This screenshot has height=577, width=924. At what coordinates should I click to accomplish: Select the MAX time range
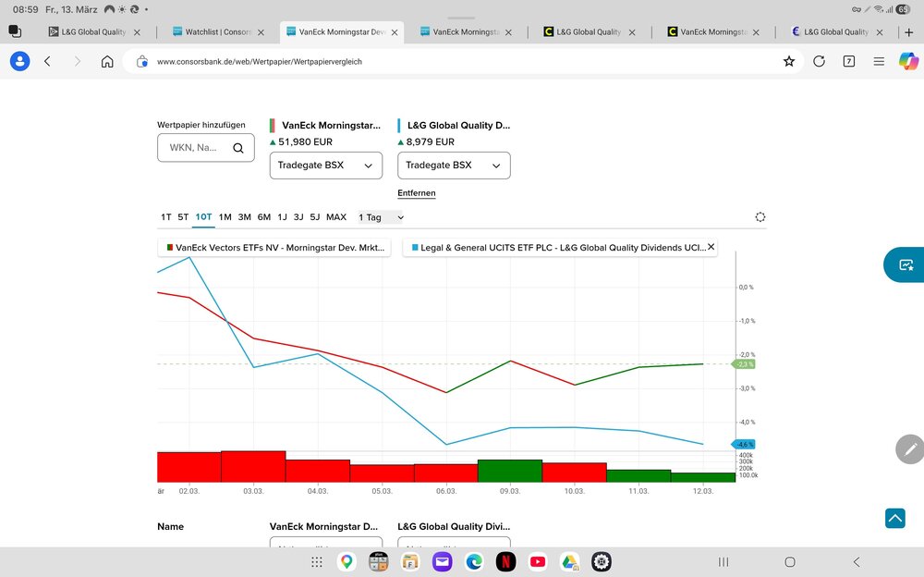pyautogui.click(x=336, y=217)
